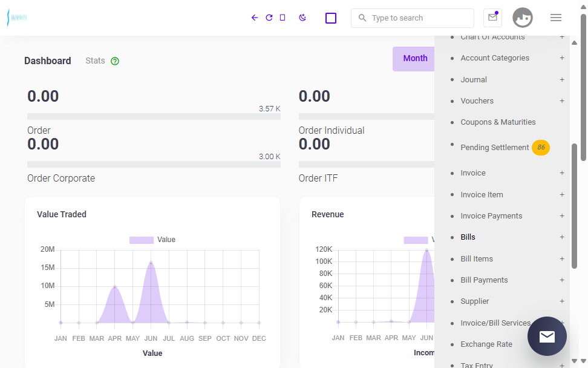Click the sidebar menu scrollbar thumb
Screen dimensions: 588x368
(574, 206)
